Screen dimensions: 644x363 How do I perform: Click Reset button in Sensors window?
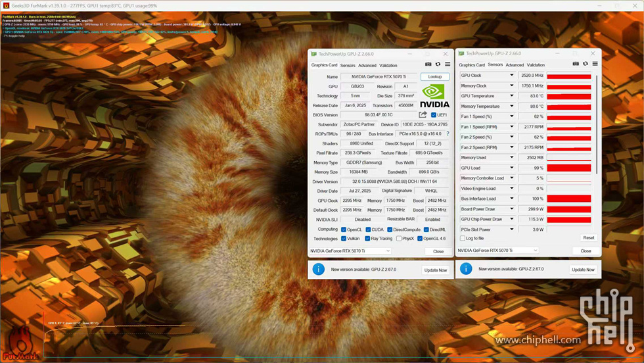click(x=589, y=238)
